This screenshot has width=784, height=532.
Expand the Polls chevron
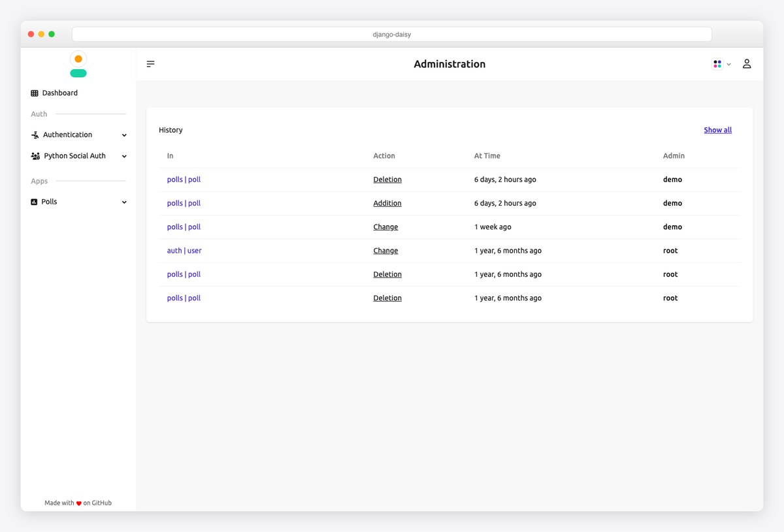click(x=124, y=202)
